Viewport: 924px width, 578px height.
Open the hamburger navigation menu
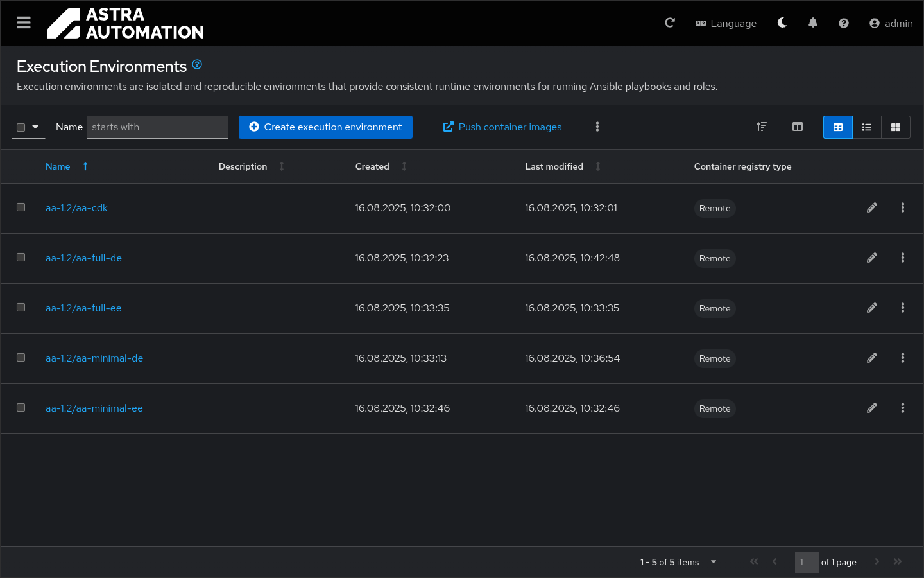click(24, 23)
